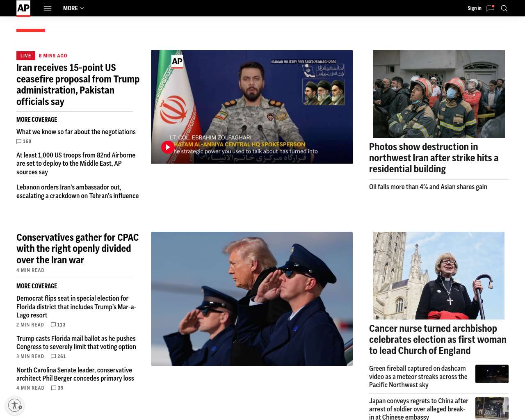Image resolution: width=525 pixels, height=420 pixels.
Task: View the 39 comments on Berger story
Action: click(57, 388)
